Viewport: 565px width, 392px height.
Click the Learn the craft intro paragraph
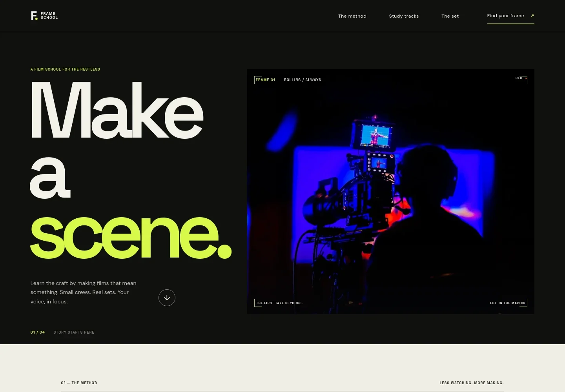point(84,292)
